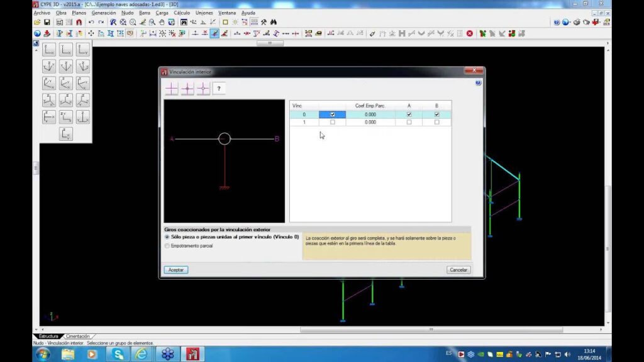The height and width of the screenshot is (362, 644).
Task: Click the undo arrow in the toolbar
Action: pos(91,22)
